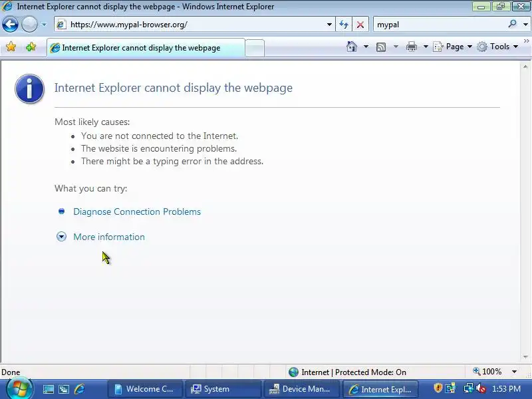Click the blue info icon
The height and width of the screenshot is (399, 532).
(x=29, y=88)
